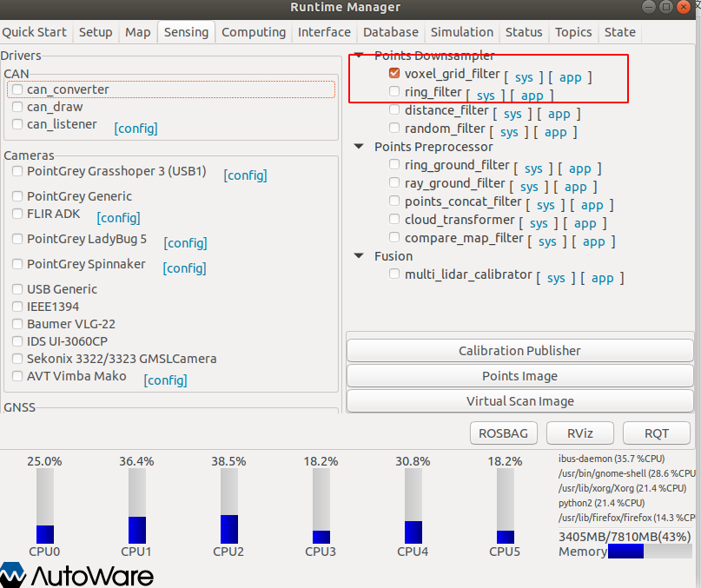The image size is (701, 588).
Task: Enable the FLIR ADK camera
Action: [x=16, y=214]
